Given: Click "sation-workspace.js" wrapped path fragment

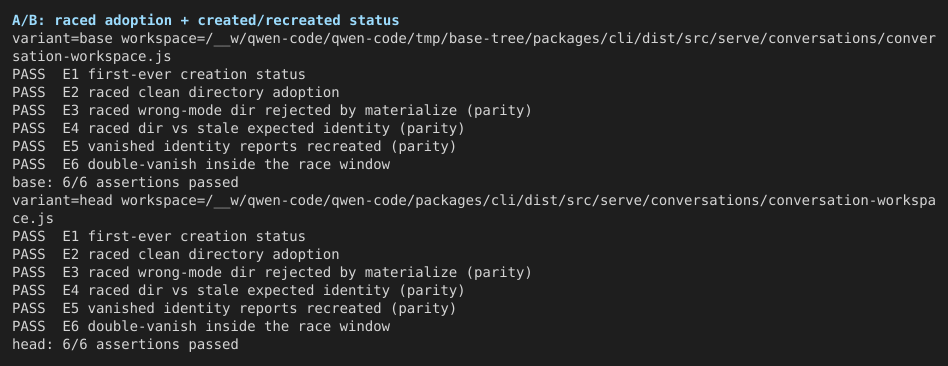Looking at the screenshot, I should click(91, 57).
